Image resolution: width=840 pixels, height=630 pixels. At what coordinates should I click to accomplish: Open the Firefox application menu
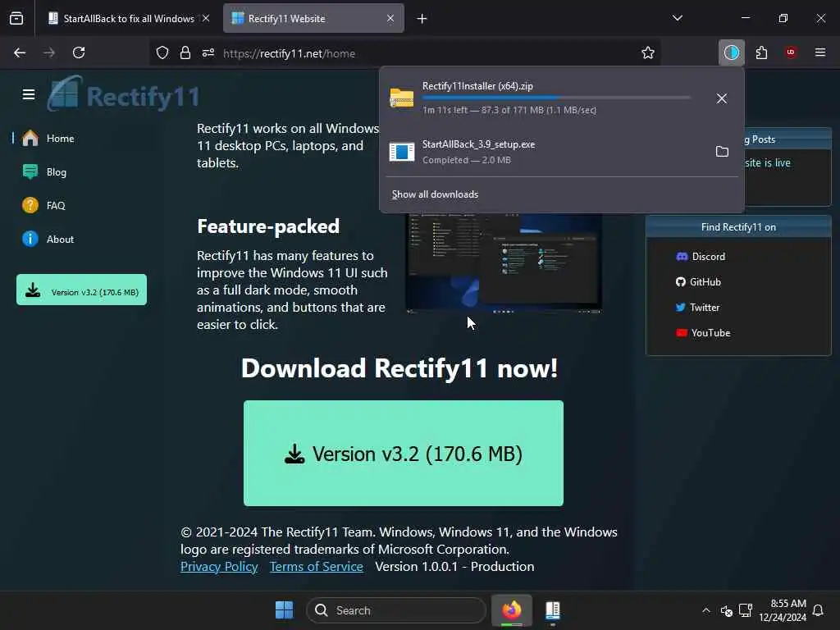point(820,52)
